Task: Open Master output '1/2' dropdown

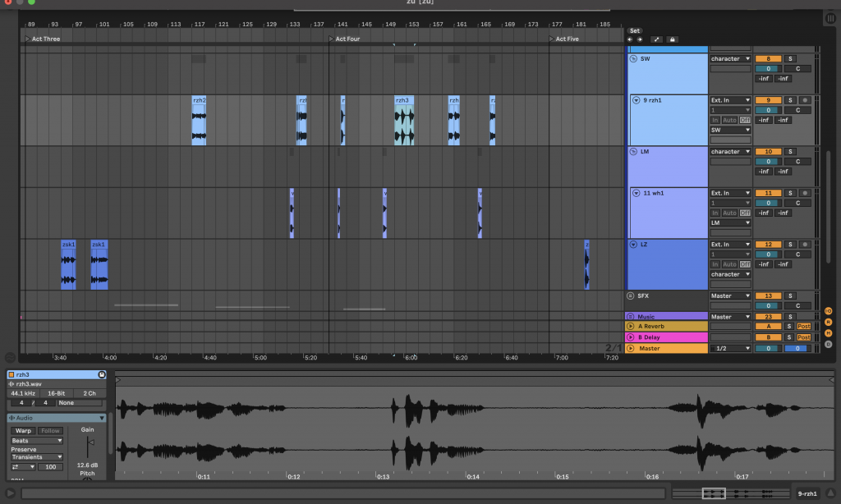Action: pyautogui.click(x=730, y=349)
